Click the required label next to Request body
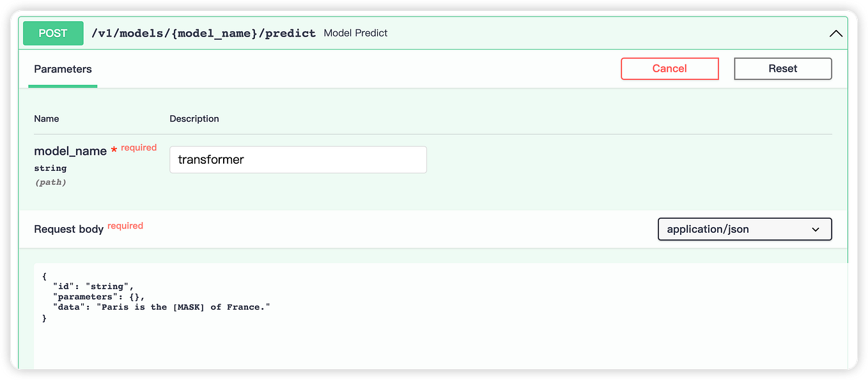This screenshot has width=868, height=380. pos(125,225)
